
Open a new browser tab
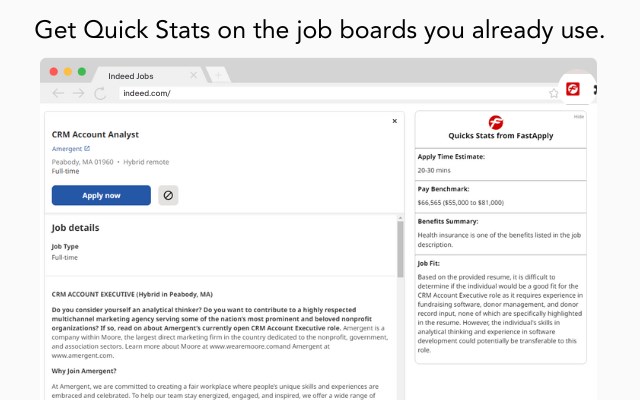(218, 74)
